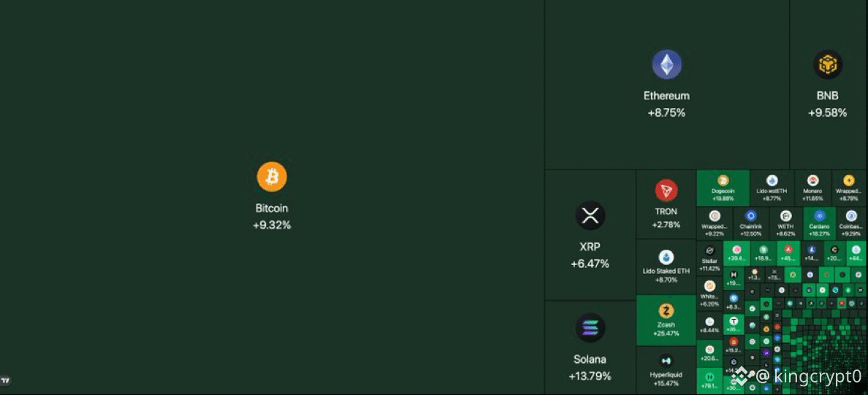Image resolution: width=868 pixels, height=395 pixels.
Task: Select the Ethereum diamond icon
Action: pos(666,64)
